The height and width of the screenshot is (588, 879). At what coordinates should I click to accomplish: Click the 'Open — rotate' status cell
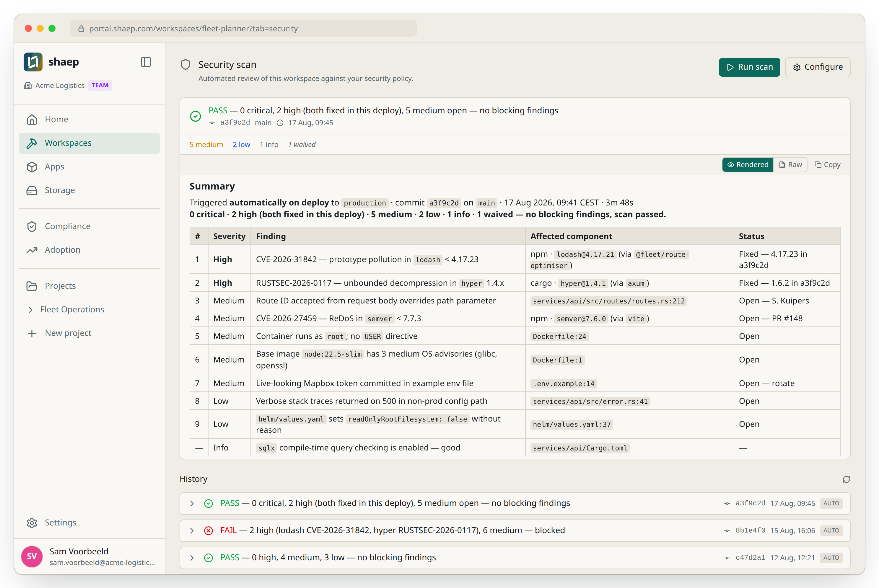[x=787, y=383]
